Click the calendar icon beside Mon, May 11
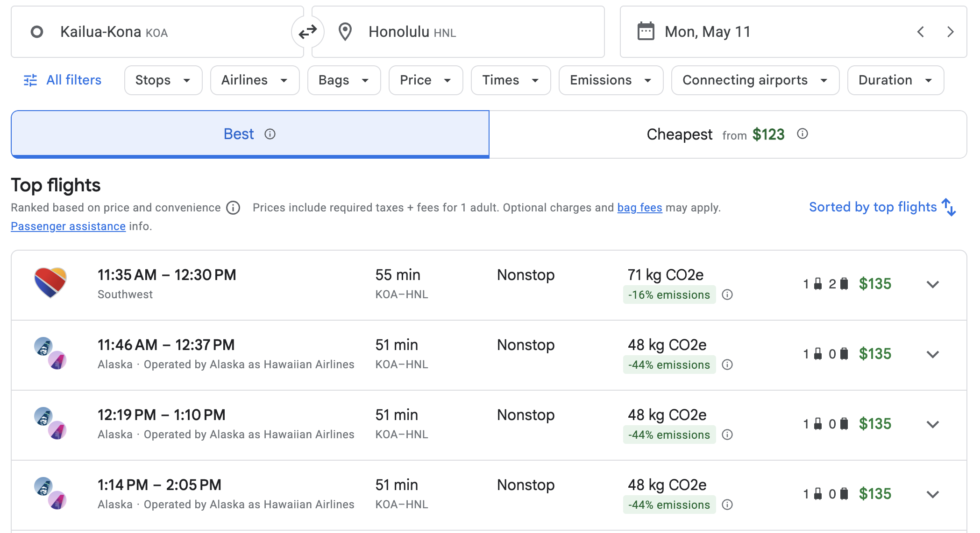The width and height of the screenshot is (980, 533). (x=646, y=31)
